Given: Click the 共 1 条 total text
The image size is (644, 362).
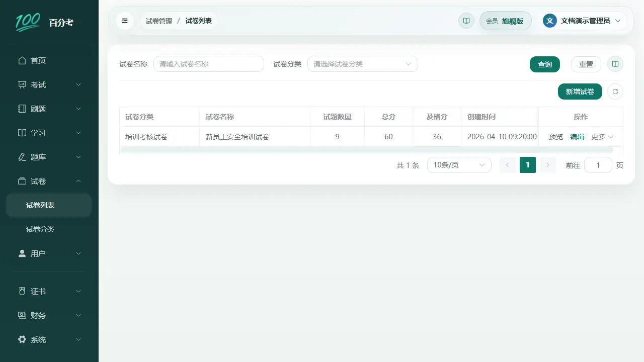Looking at the screenshot, I should (x=408, y=165).
